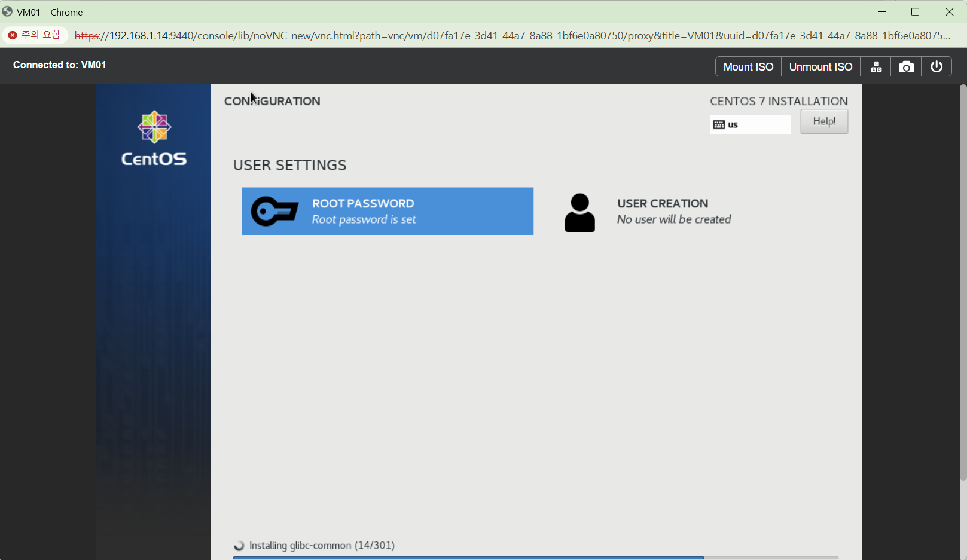Viewport: 967px width, 560px height.
Task: Close the VM01 Chrome window
Action: [x=950, y=12]
